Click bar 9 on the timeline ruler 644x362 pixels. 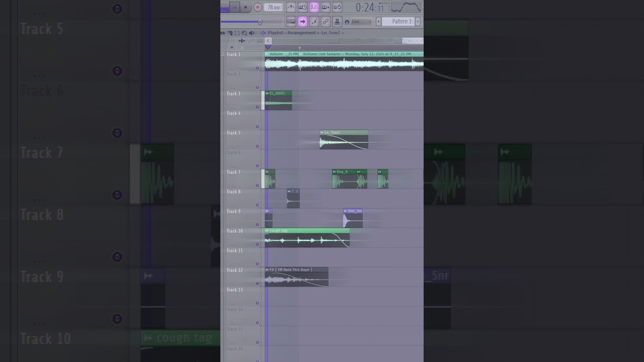pyautogui.click(x=299, y=48)
